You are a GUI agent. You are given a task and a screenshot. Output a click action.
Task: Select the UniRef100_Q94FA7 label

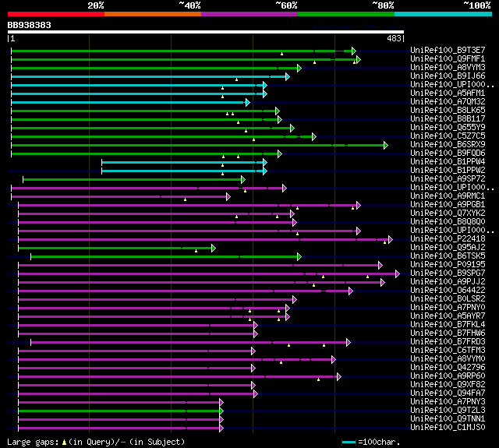pos(448,393)
